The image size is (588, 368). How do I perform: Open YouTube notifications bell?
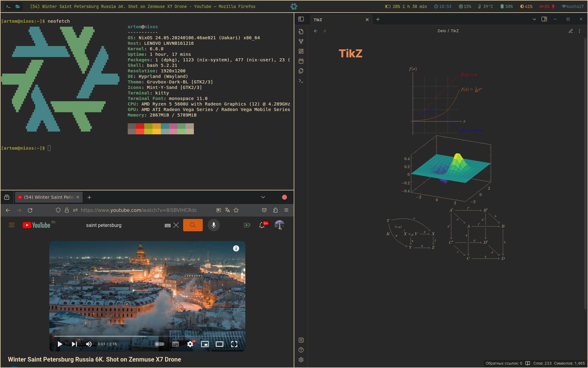tap(262, 225)
